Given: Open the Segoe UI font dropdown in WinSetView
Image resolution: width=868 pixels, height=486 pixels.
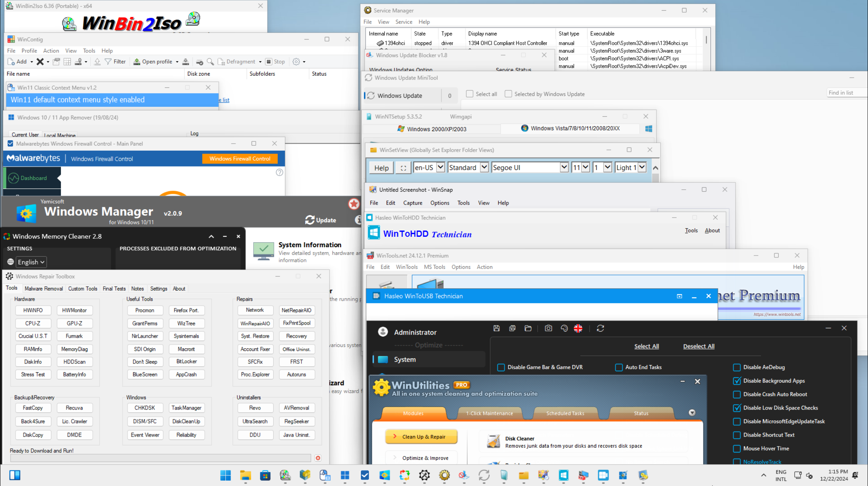Looking at the screenshot, I should tap(530, 167).
